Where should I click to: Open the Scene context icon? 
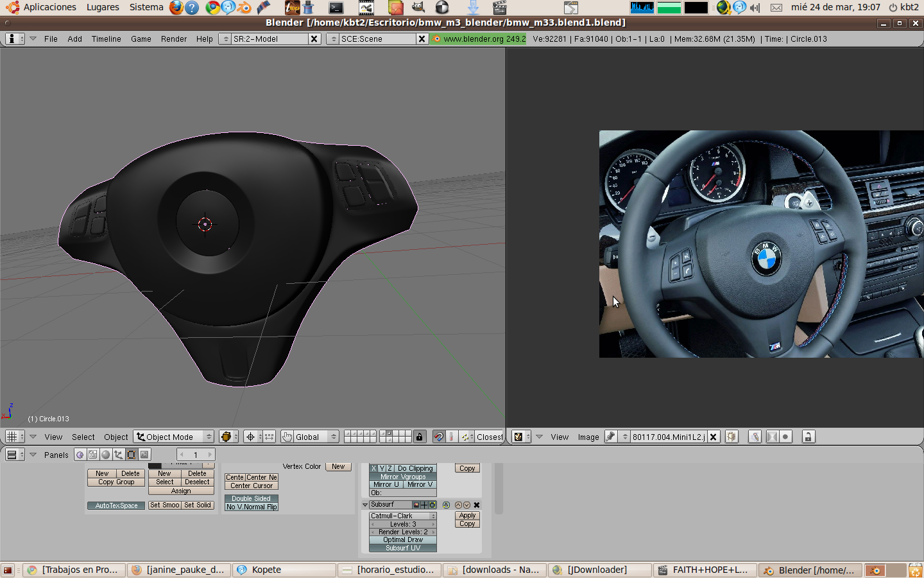point(144,455)
